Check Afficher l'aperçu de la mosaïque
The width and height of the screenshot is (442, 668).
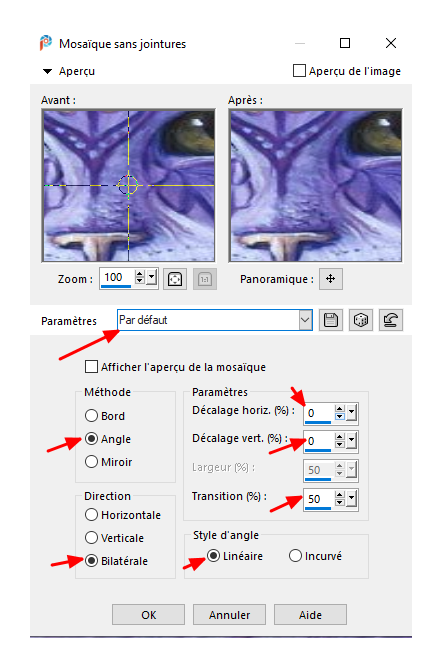point(91,367)
